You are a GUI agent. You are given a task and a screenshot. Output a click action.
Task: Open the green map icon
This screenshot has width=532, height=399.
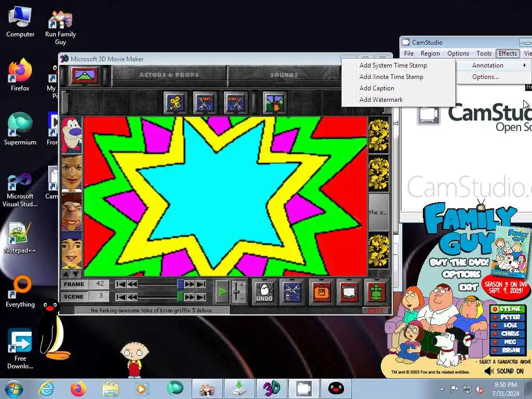click(376, 292)
